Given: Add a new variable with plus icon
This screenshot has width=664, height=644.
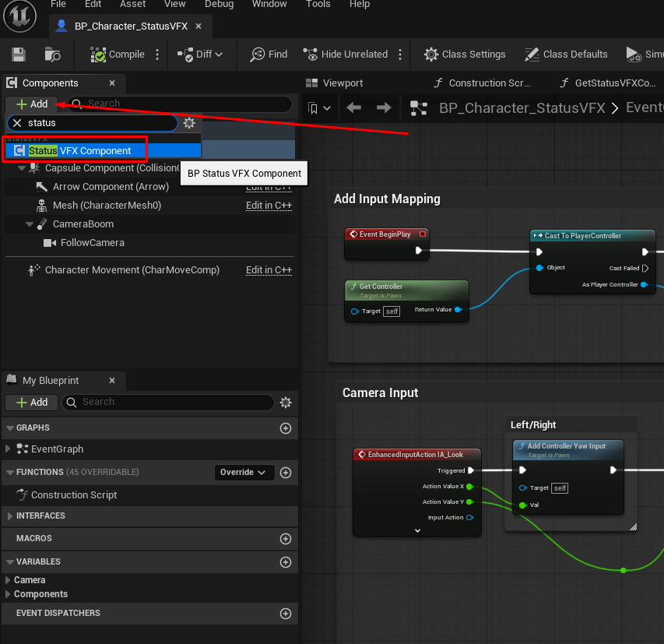Looking at the screenshot, I should [x=285, y=561].
